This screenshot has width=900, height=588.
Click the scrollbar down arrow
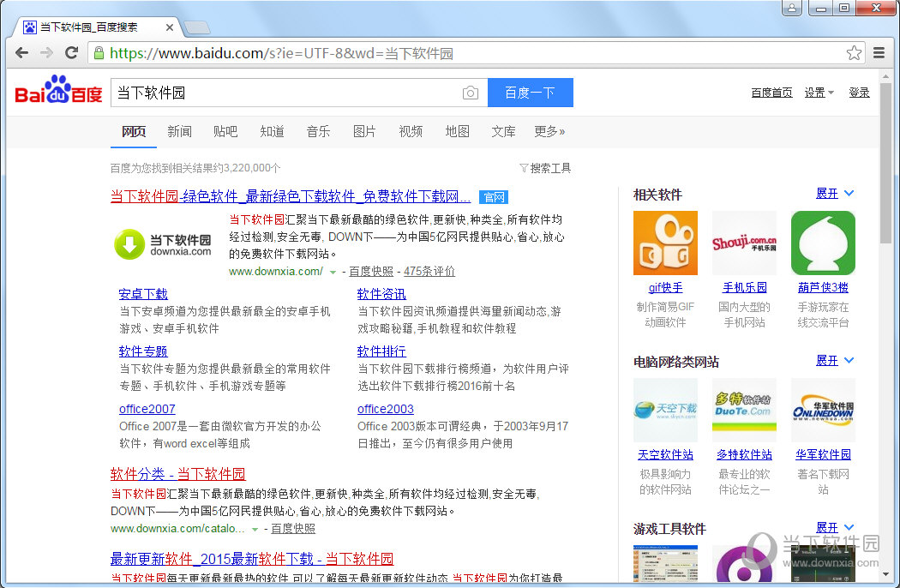(x=885, y=573)
